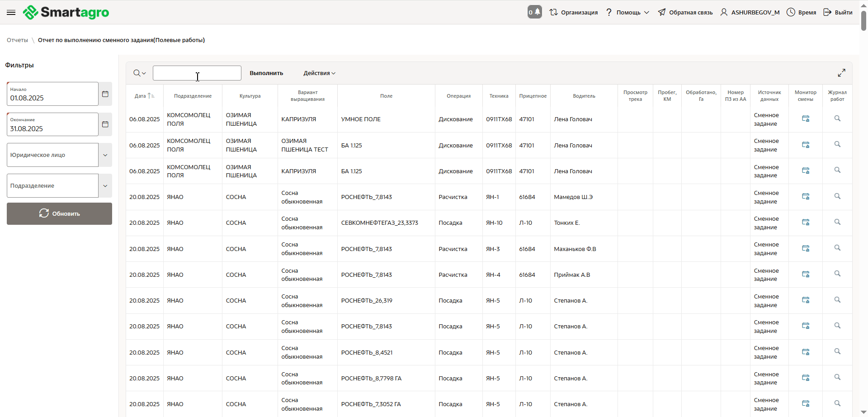Click the table search input field
Image resolution: width=868 pixels, height=417 pixels.
[197, 73]
